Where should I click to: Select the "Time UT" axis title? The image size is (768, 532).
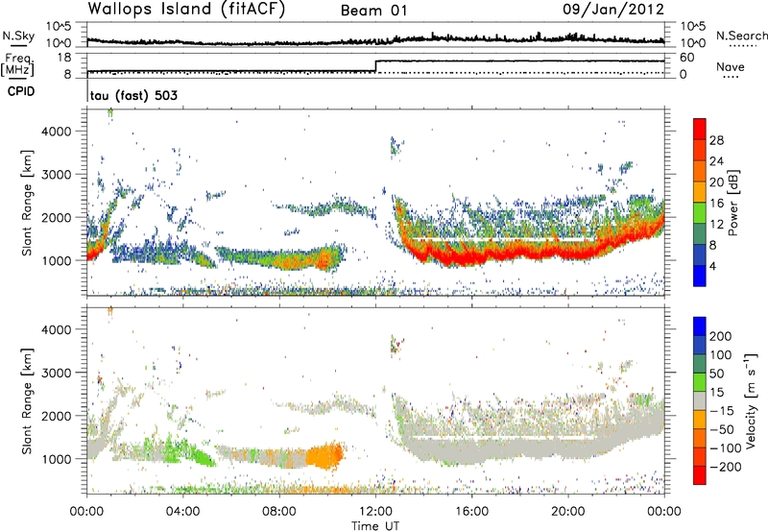click(375, 526)
